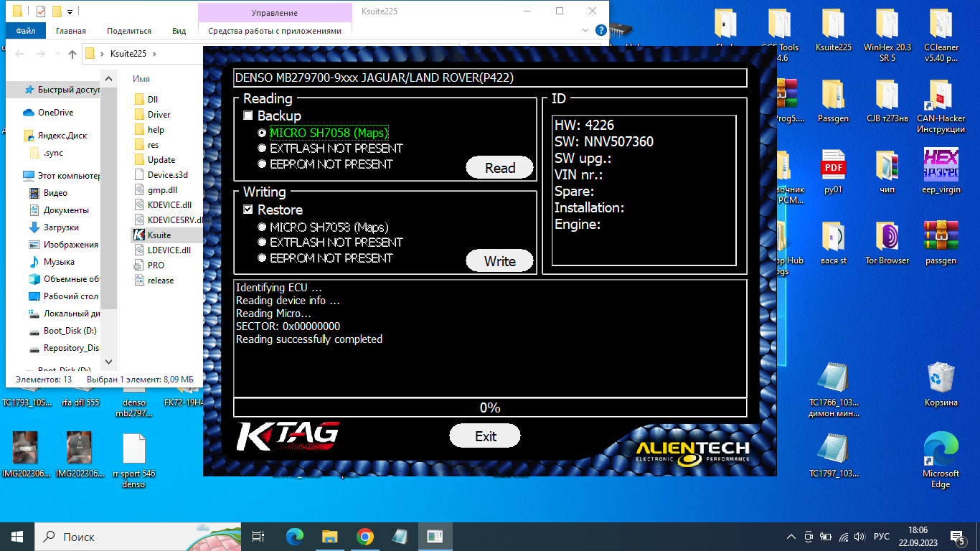Image resolution: width=980 pixels, height=551 pixels.
Task: Enable the Backup checkbox under Reading
Action: tap(248, 116)
